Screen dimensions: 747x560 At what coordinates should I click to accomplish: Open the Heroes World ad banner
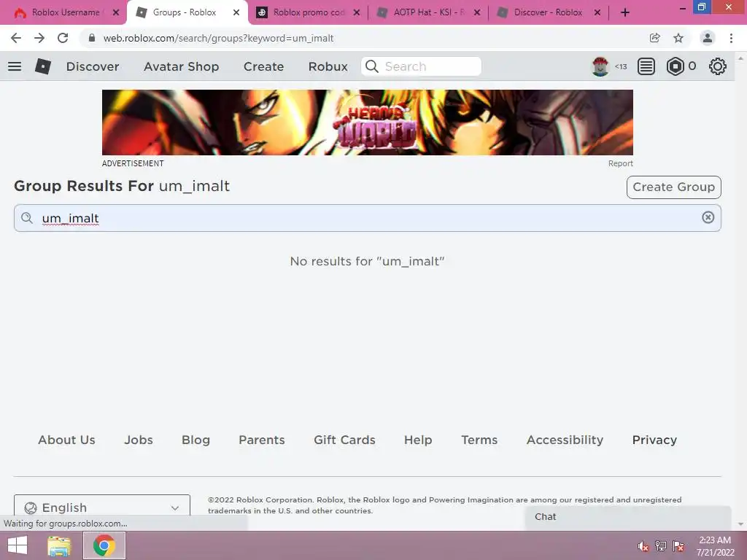[368, 122]
